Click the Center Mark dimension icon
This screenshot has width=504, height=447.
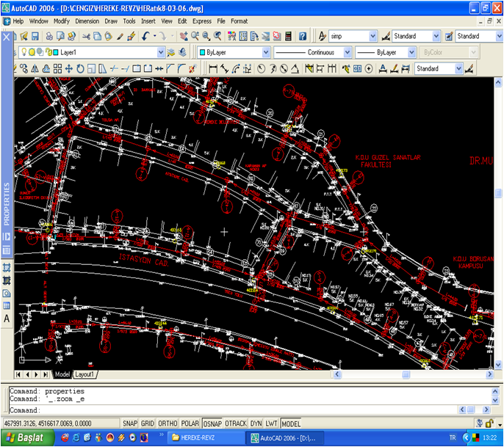(x=369, y=68)
